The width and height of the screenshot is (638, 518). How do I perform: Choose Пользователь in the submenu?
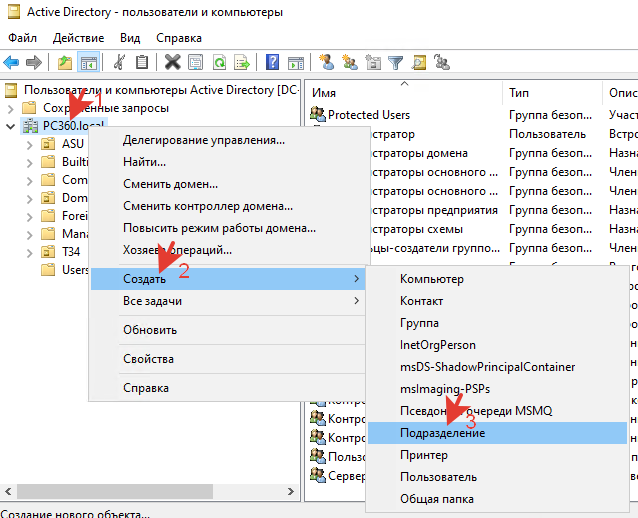438,477
